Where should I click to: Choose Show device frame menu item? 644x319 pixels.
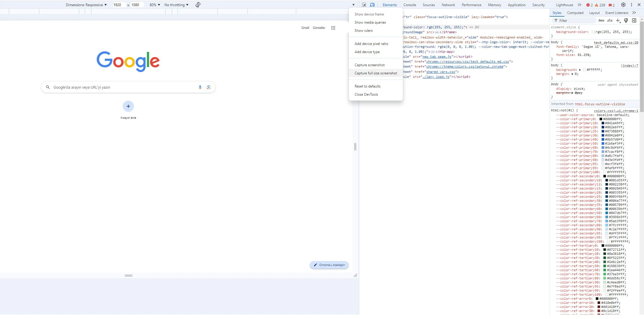[x=369, y=14]
